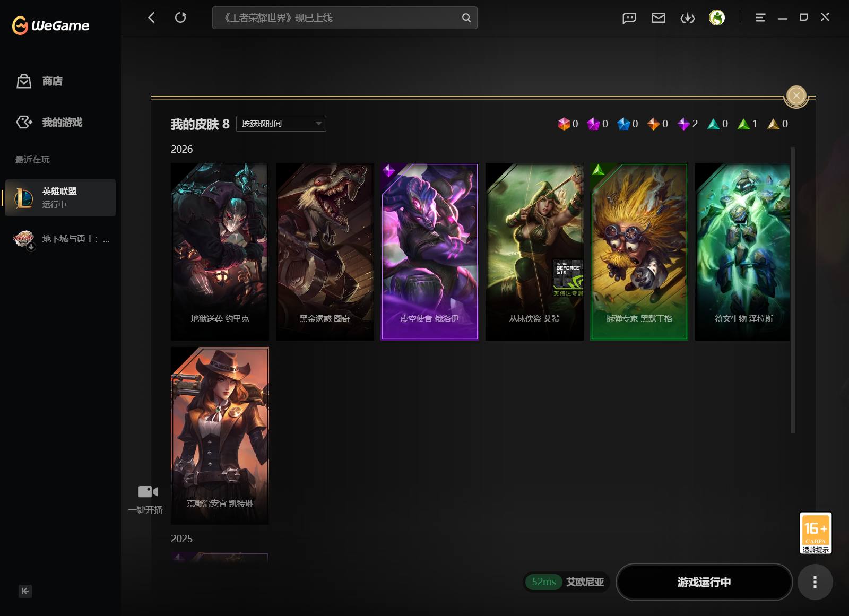Close the skins panel with gold X
Viewport: 849px width, 616px height.
(x=796, y=96)
